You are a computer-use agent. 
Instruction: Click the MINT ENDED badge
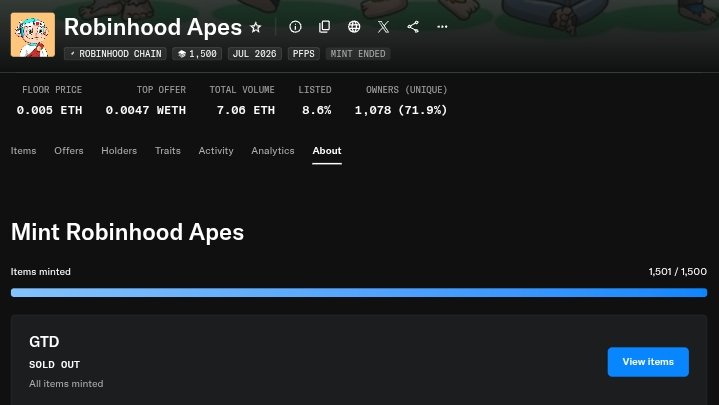358,54
